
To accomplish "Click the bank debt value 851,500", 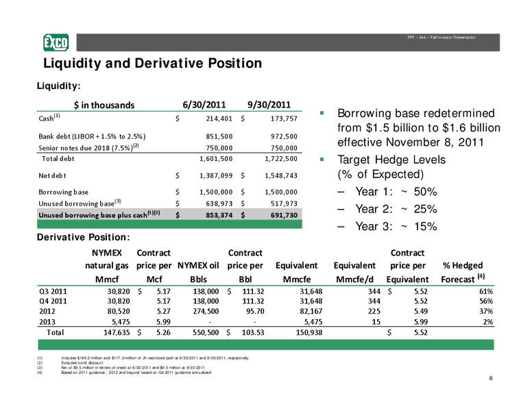I will click(x=219, y=136).
